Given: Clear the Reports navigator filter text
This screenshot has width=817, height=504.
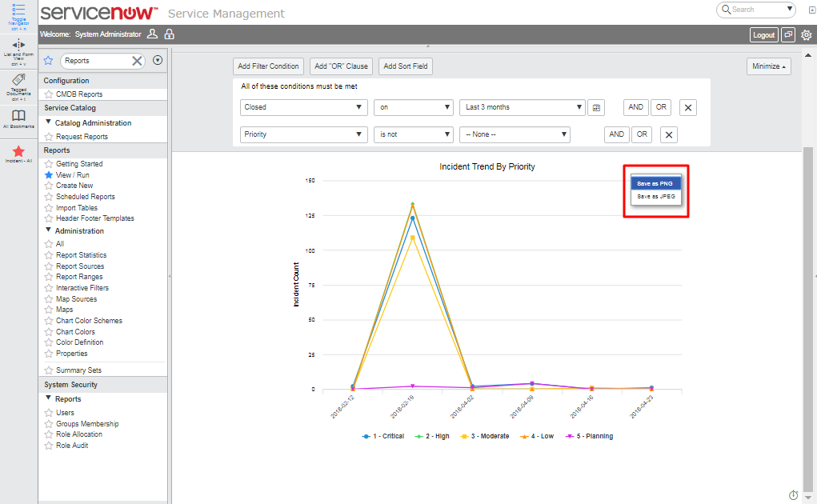Looking at the screenshot, I should pyautogui.click(x=137, y=61).
